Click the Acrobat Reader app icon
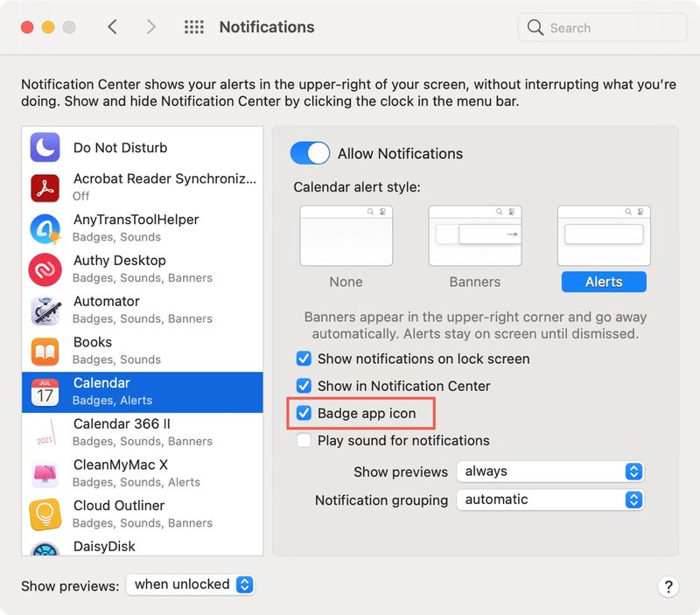The image size is (700, 615). [45, 188]
